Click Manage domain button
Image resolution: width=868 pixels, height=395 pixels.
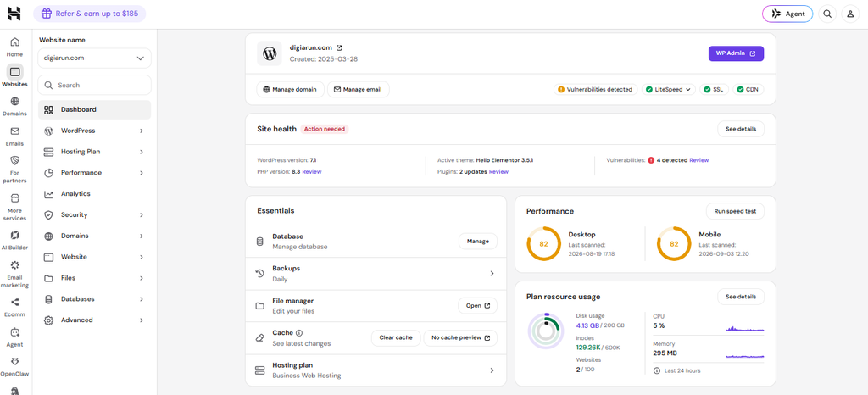tap(290, 89)
